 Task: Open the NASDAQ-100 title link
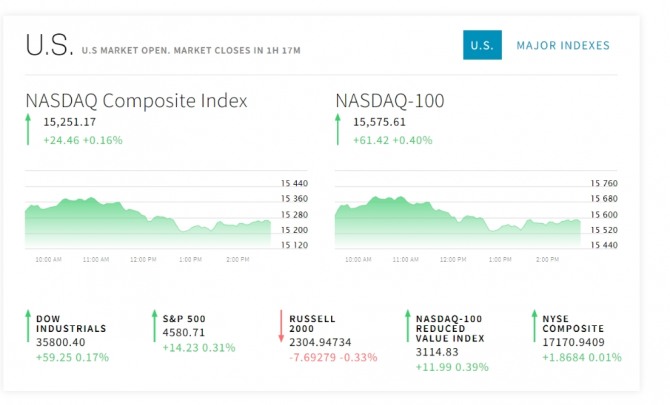coord(390,101)
